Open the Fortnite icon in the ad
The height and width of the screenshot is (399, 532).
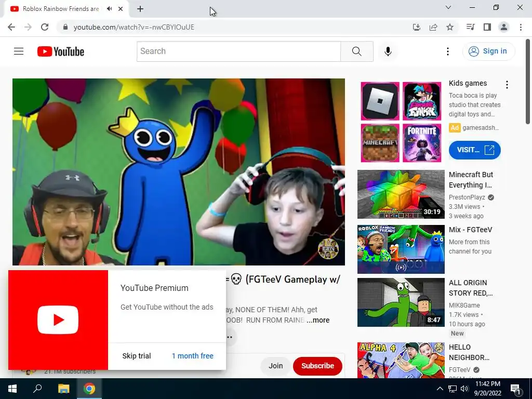pyautogui.click(x=422, y=143)
